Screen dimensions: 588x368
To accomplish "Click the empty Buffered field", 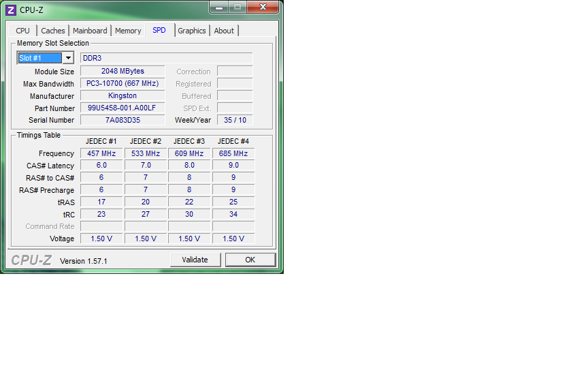I will (235, 96).
